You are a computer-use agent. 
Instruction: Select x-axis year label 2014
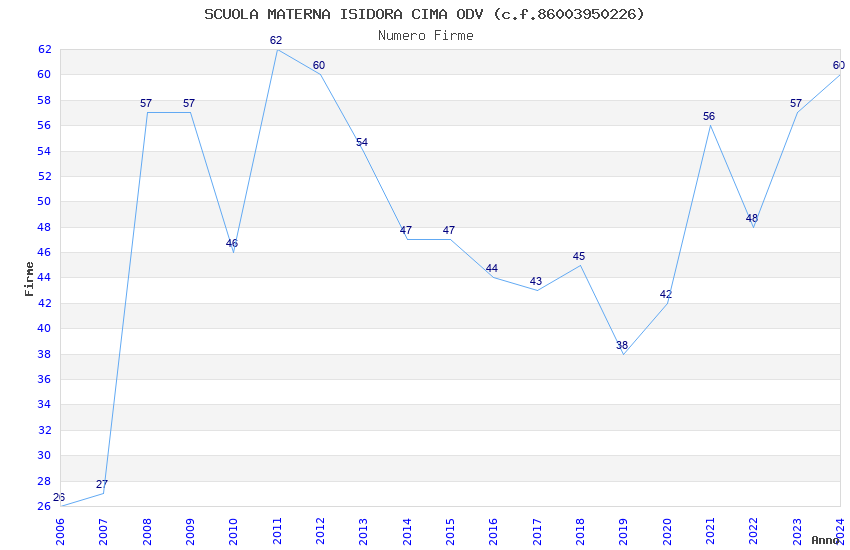point(407,531)
